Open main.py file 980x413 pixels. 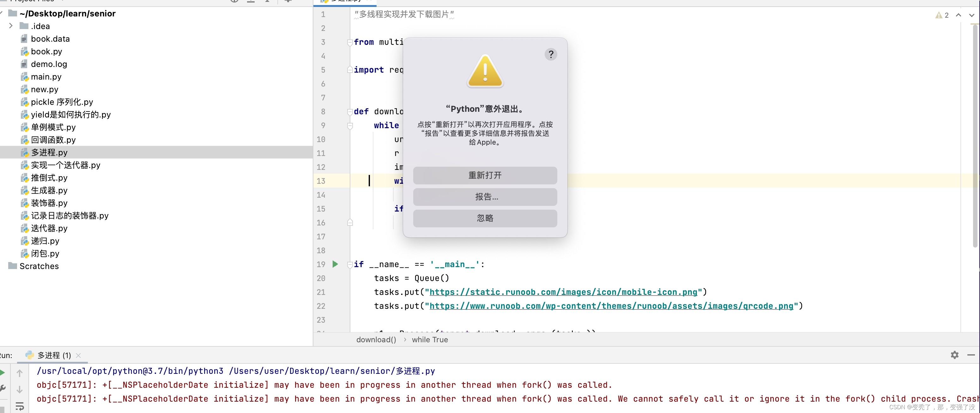click(46, 76)
